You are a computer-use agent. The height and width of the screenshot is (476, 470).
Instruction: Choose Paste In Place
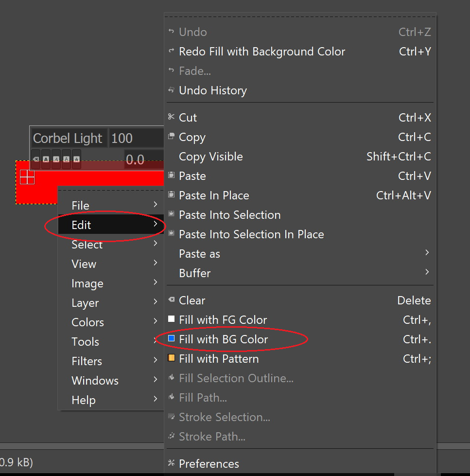pyautogui.click(x=214, y=195)
